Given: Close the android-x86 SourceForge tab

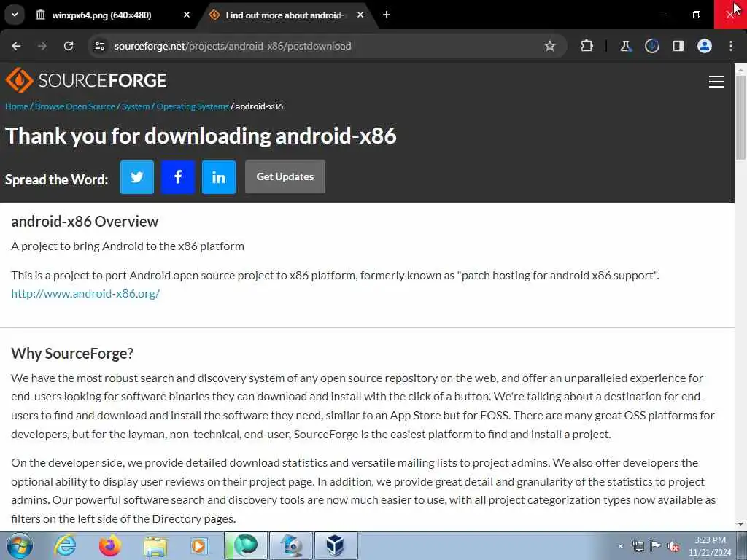Looking at the screenshot, I should (x=360, y=15).
